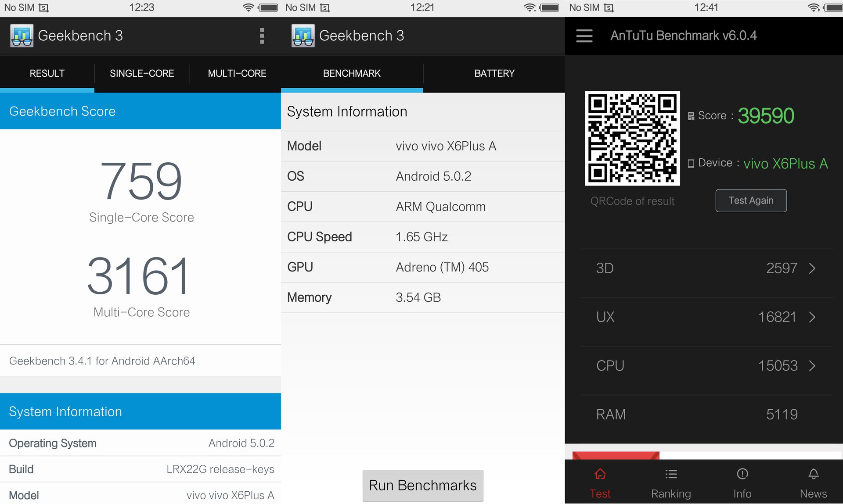Tap the AnTuTu Benchmark v6.0.4 title
The height and width of the screenshot is (504, 843).
pos(683,36)
